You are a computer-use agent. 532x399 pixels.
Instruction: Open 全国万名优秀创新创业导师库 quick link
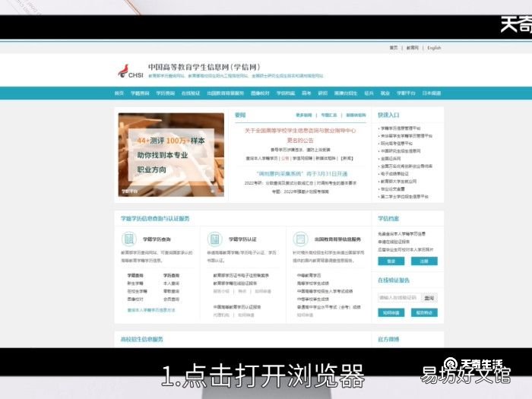pos(407,166)
